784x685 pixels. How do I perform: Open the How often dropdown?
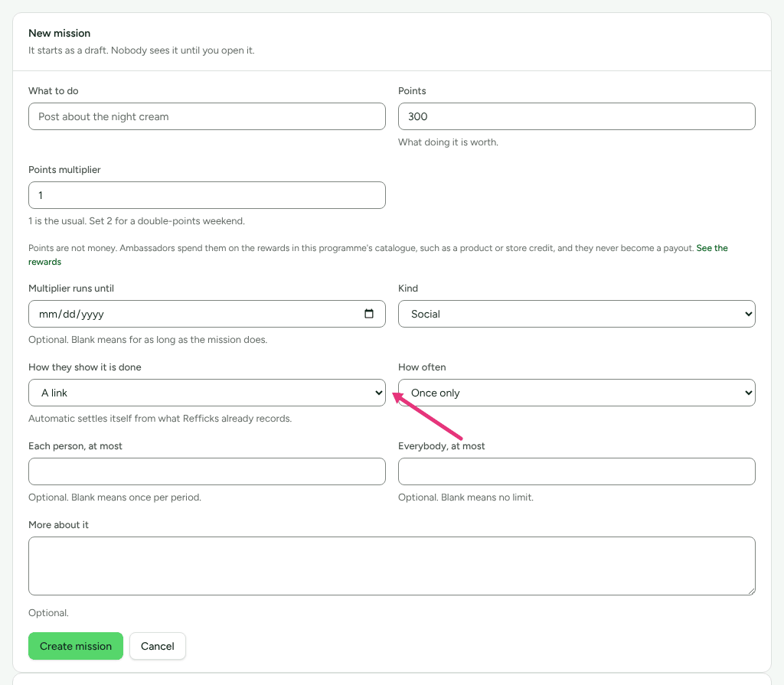point(577,393)
